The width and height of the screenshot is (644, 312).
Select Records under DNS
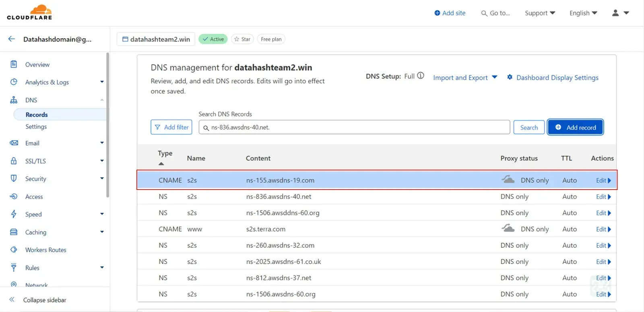coord(60,114)
